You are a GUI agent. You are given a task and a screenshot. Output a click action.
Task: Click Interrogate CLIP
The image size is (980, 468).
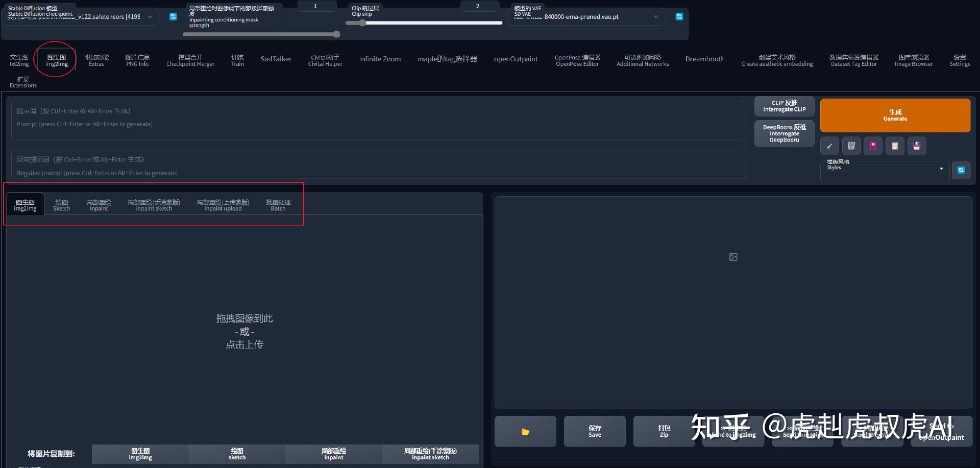coord(784,106)
